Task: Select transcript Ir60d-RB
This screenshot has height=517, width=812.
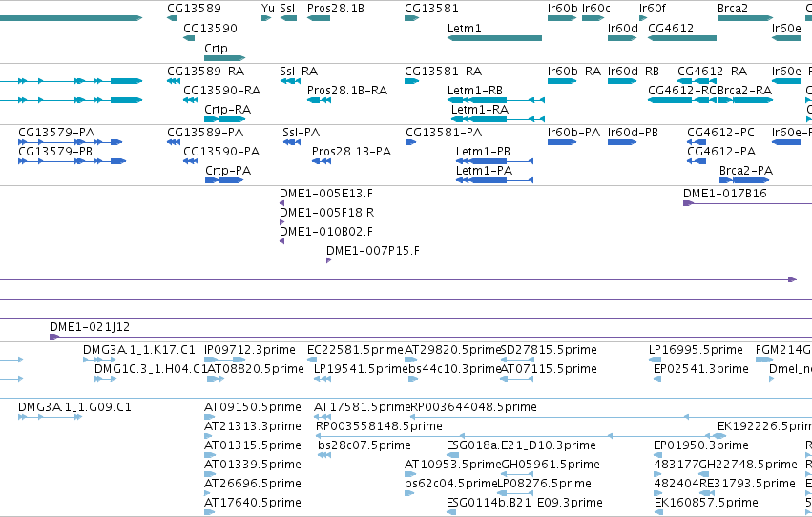Action: (x=622, y=81)
